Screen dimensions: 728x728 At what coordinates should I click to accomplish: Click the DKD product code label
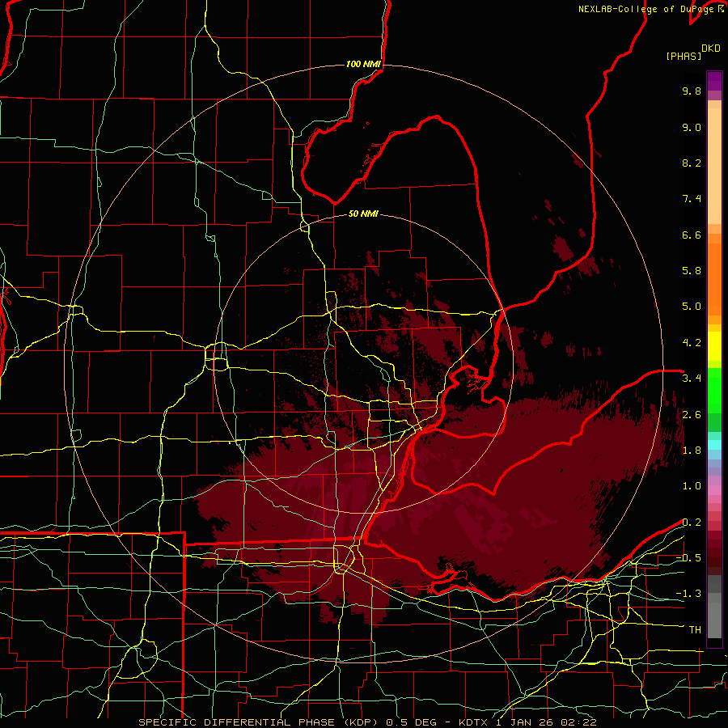tap(711, 49)
